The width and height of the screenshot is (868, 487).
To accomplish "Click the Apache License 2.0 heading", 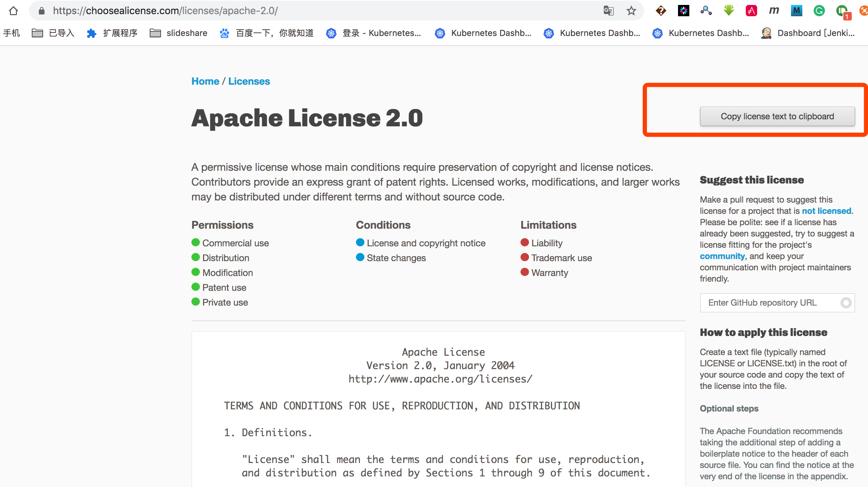I will (x=307, y=118).
